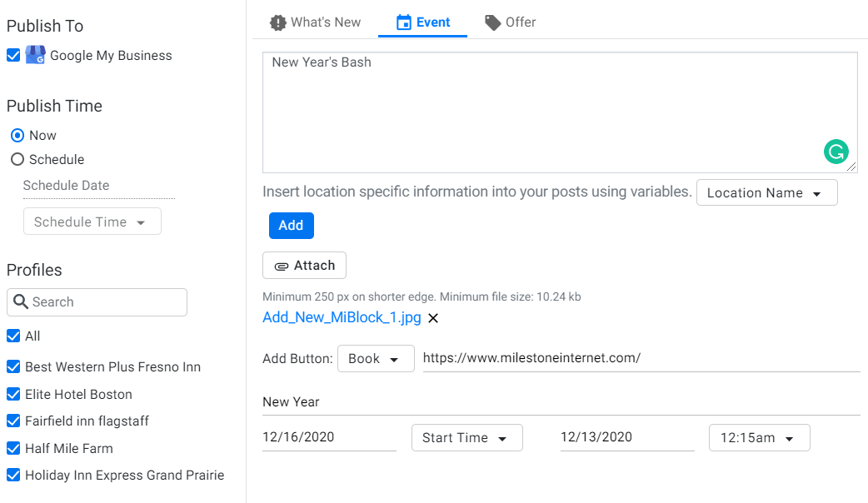
Task: Uncheck Best Western Plus Fresno Inn
Action: click(x=13, y=367)
